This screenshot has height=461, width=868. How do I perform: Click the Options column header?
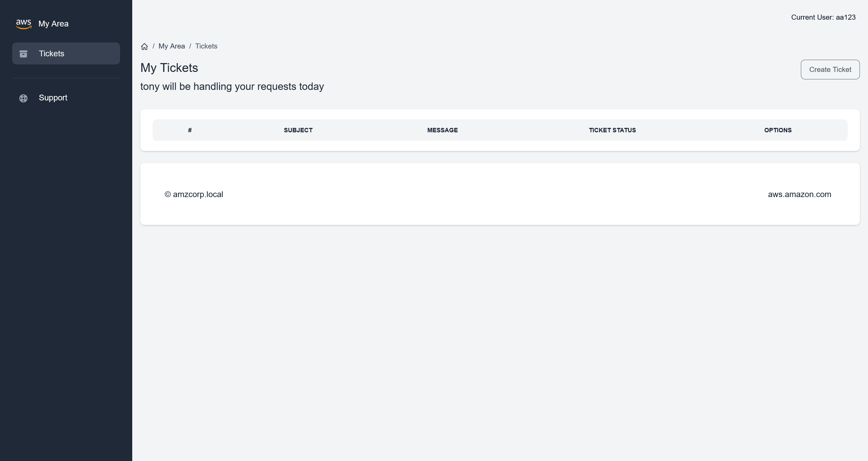(778, 130)
